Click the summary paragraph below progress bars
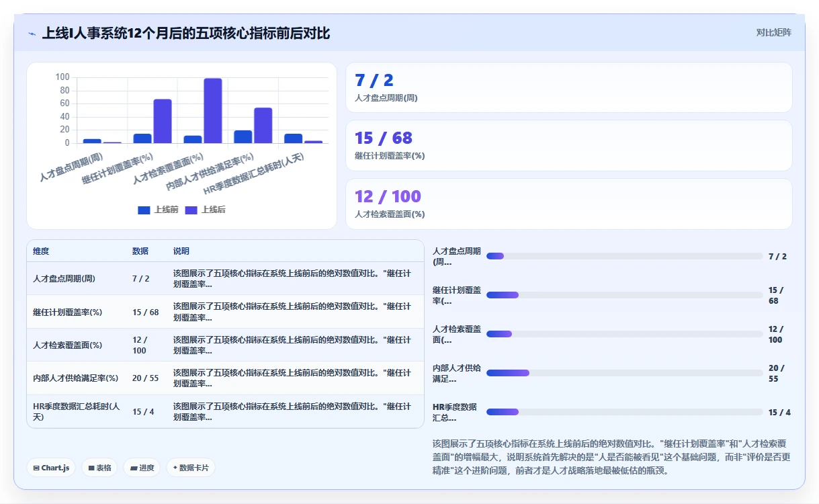Screen dimensions: 819x504 point(611,457)
